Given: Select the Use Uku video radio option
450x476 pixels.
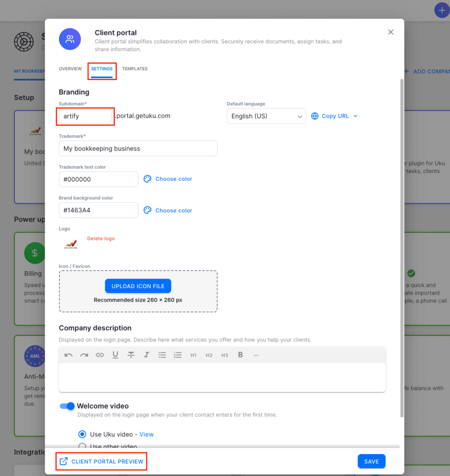Looking at the screenshot, I should [82, 435].
